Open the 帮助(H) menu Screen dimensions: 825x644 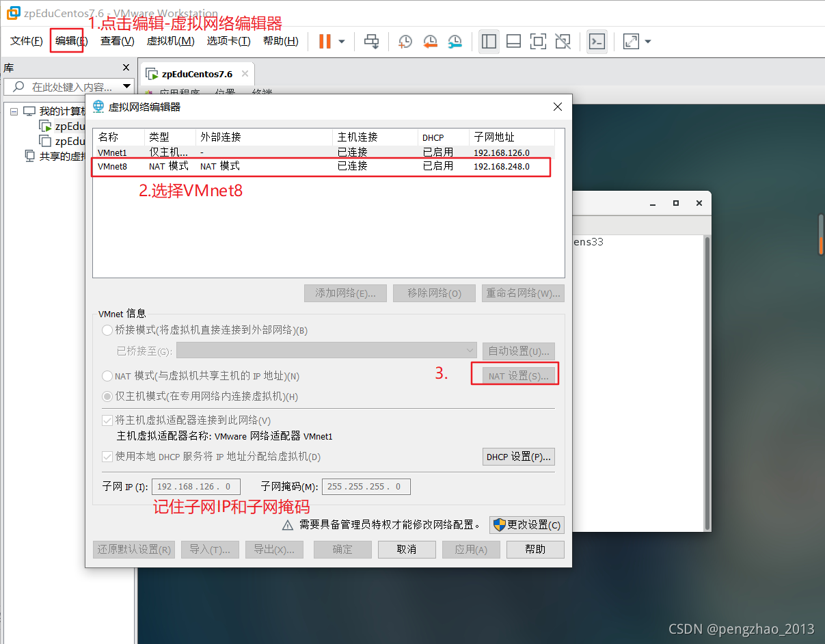pos(280,41)
